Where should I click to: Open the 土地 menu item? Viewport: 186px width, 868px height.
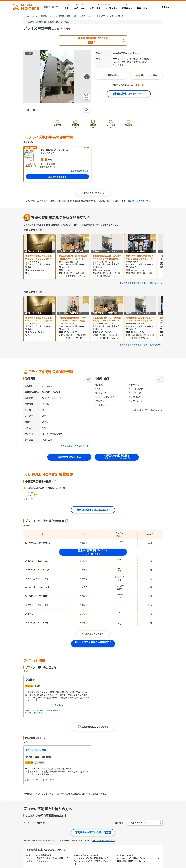click(105, 8)
